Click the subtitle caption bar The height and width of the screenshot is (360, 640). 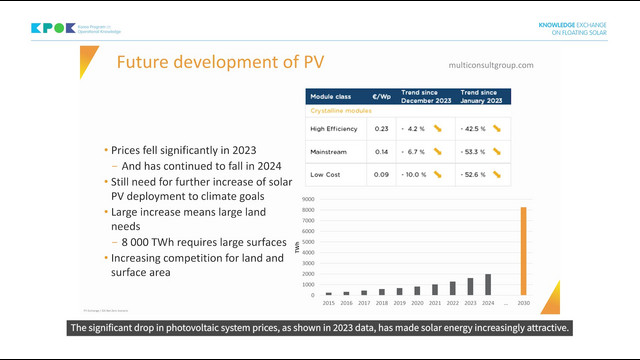(320, 328)
